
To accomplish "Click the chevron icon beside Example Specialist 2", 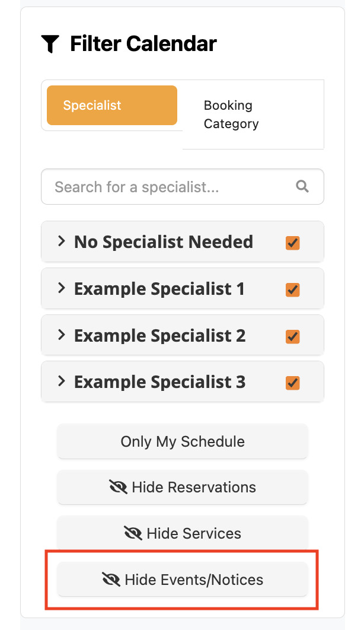I will [x=62, y=335].
